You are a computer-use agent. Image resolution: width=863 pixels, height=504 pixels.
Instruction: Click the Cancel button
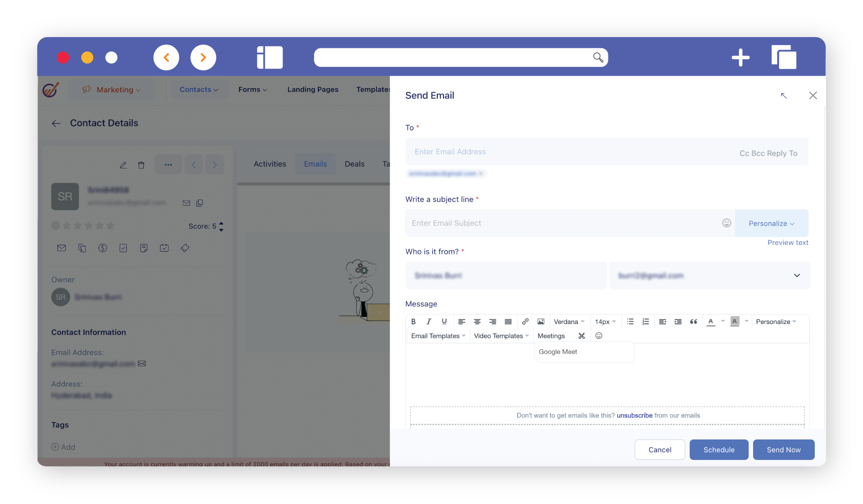tap(660, 450)
